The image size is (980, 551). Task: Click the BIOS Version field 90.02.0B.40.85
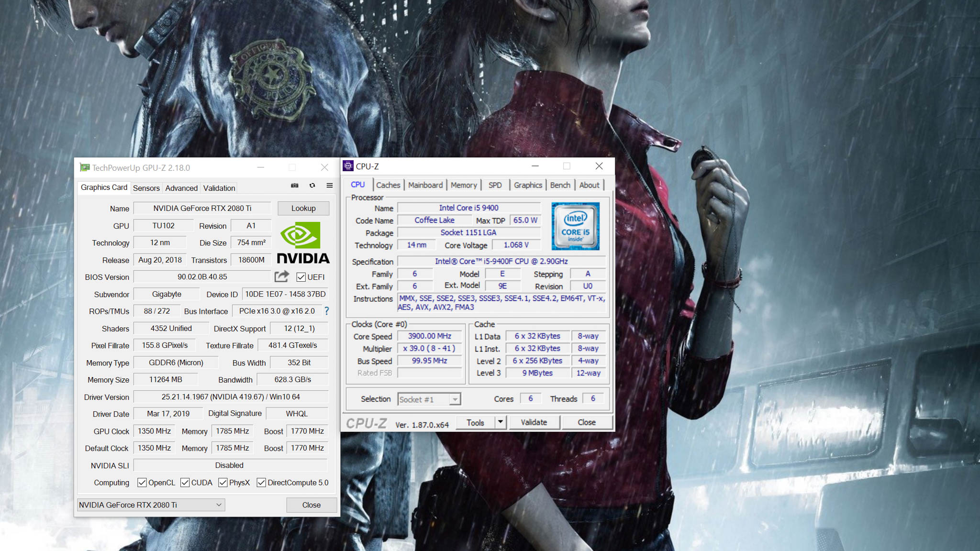point(202,276)
